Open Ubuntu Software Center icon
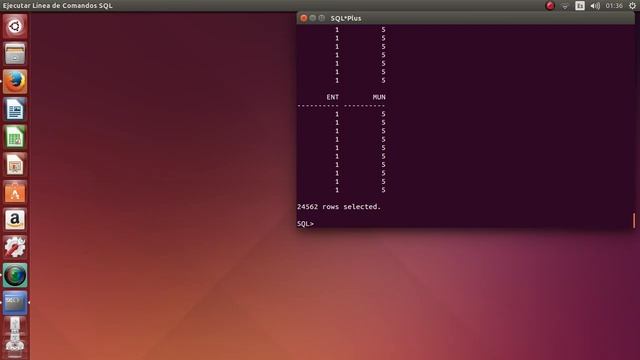Image resolution: width=640 pixels, height=360 pixels. tap(15, 192)
